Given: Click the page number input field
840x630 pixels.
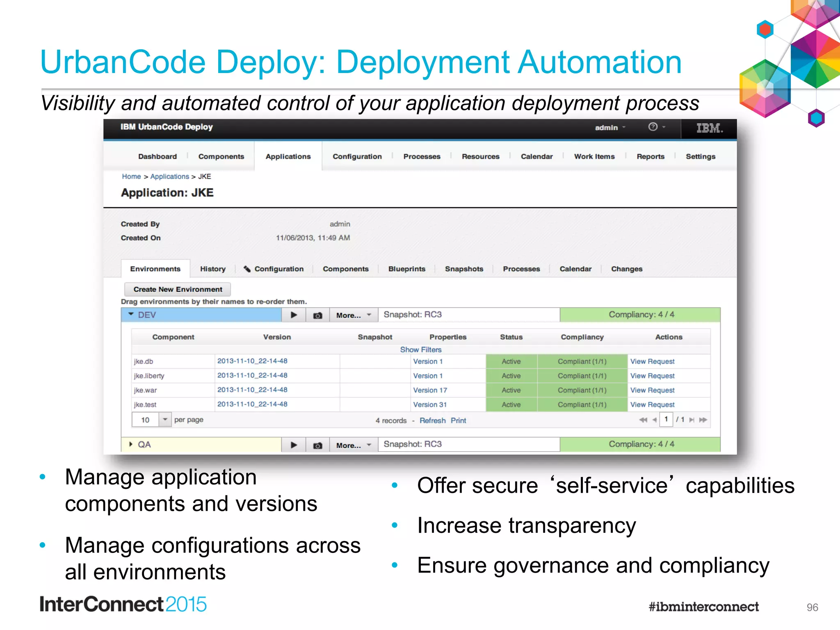Looking at the screenshot, I should click(666, 419).
